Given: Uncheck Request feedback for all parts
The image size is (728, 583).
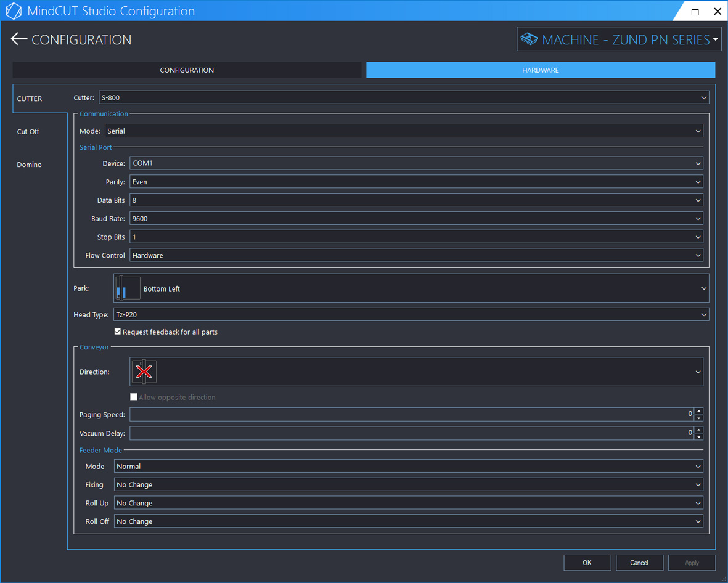Looking at the screenshot, I should pos(118,332).
